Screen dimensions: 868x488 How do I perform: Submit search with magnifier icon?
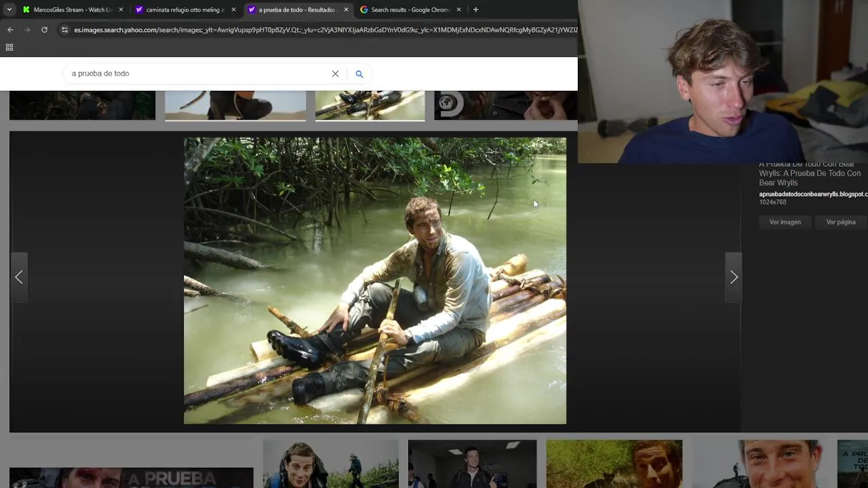tap(359, 74)
